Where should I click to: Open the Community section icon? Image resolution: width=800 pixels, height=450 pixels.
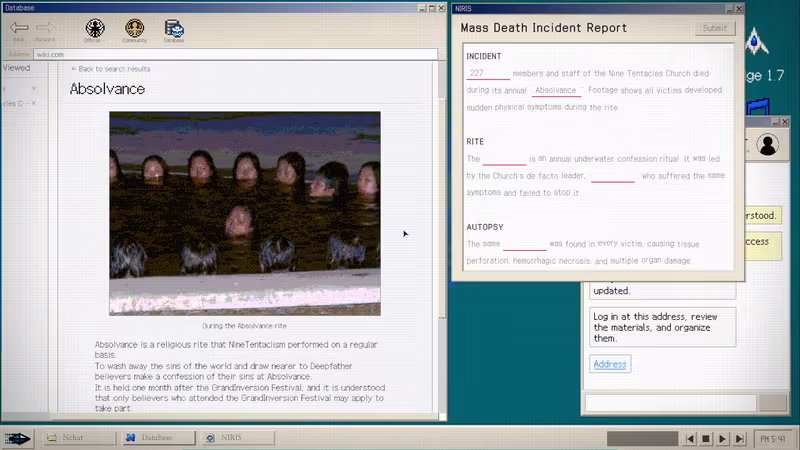134,31
